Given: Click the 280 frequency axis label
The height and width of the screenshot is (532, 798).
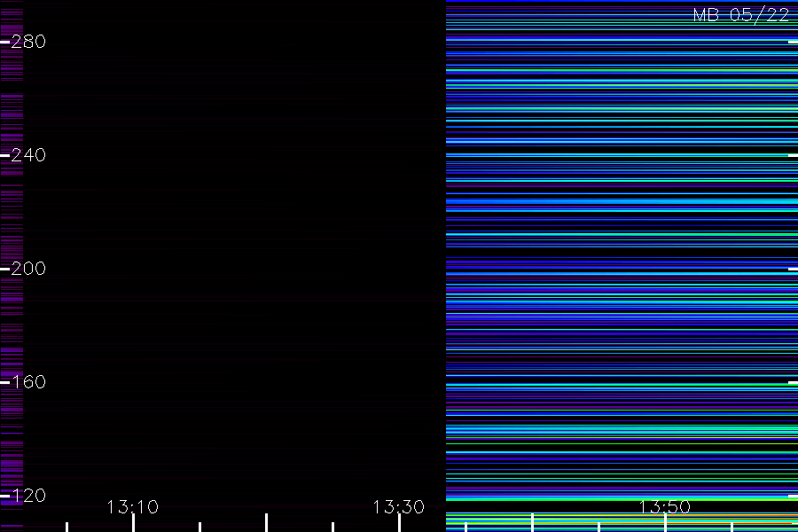Looking at the screenshot, I should point(28,42).
